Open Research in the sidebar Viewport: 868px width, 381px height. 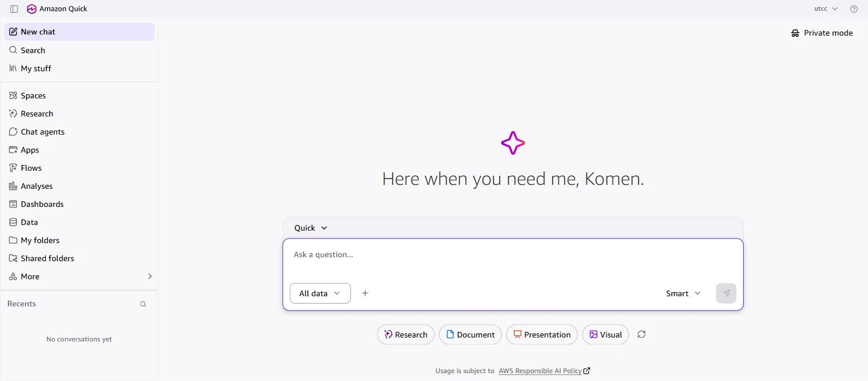tap(79, 114)
